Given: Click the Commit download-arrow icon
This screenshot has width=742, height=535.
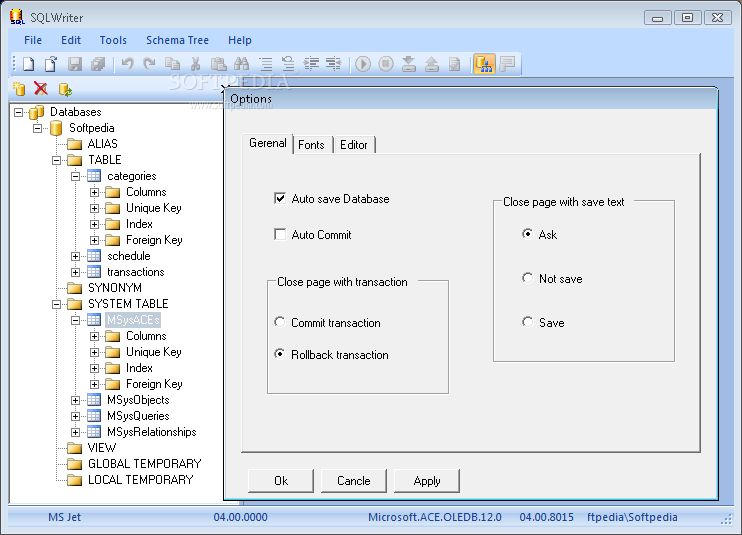Looking at the screenshot, I should pyautogui.click(x=409, y=64).
